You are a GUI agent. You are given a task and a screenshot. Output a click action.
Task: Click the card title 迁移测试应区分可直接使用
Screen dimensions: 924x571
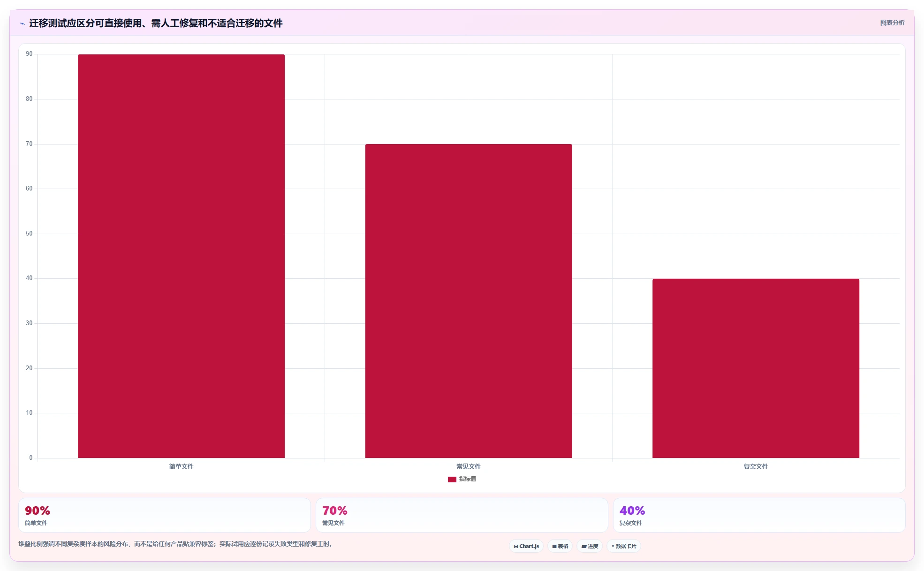tap(156, 23)
